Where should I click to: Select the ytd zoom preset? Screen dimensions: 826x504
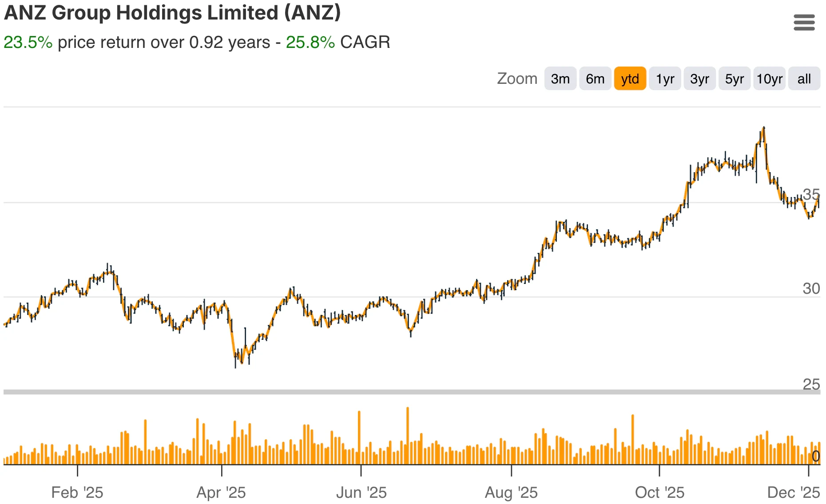tap(630, 79)
